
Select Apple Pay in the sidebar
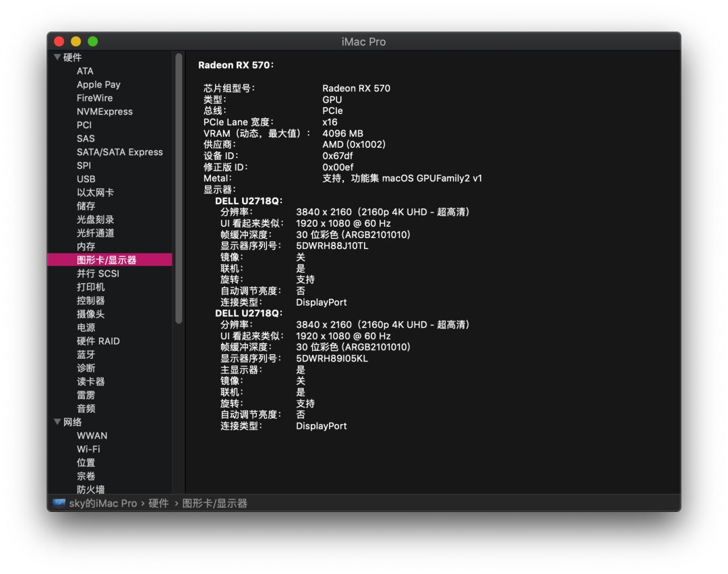tap(98, 84)
